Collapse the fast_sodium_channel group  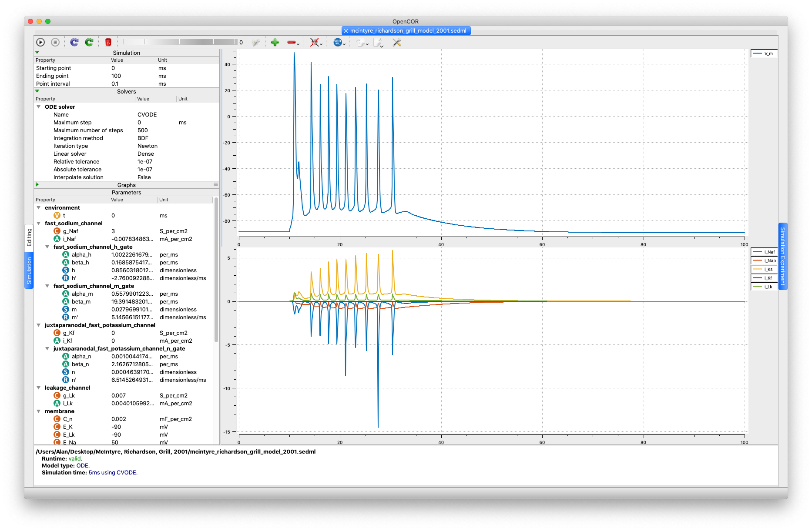coord(39,224)
